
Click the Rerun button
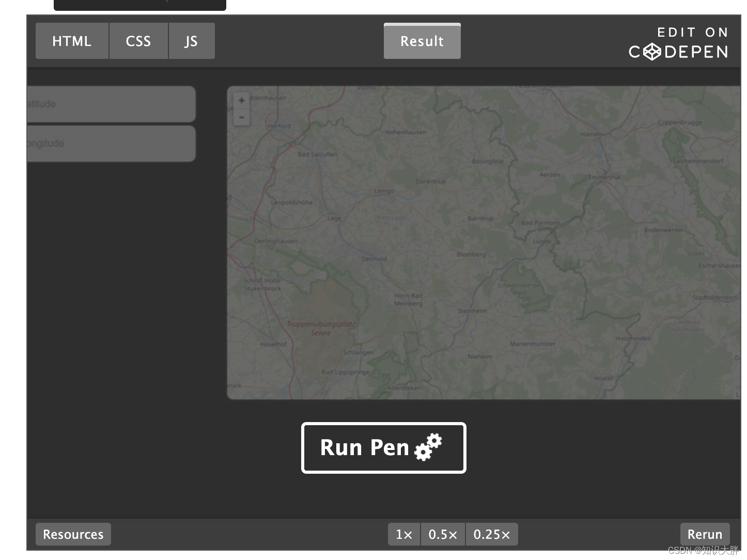pos(705,534)
